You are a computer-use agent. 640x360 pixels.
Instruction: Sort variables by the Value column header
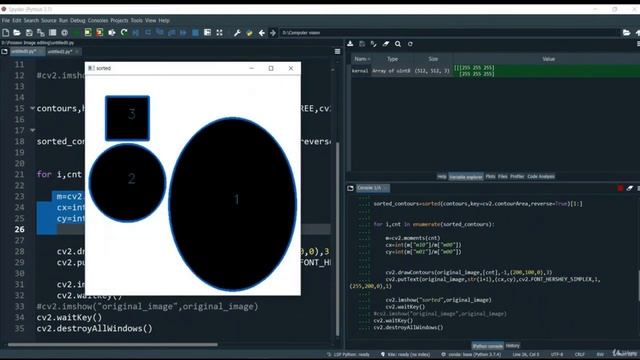[x=549, y=59]
